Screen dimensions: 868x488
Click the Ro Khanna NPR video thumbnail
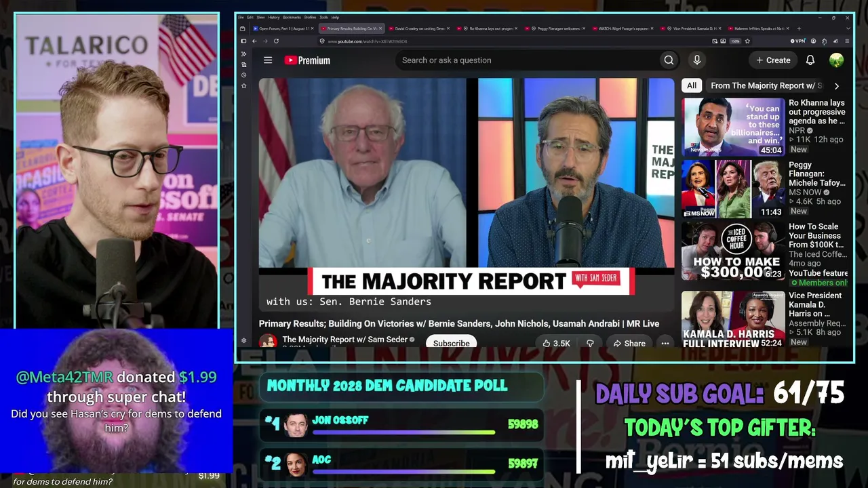pyautogui.click(x=733, y=127)
